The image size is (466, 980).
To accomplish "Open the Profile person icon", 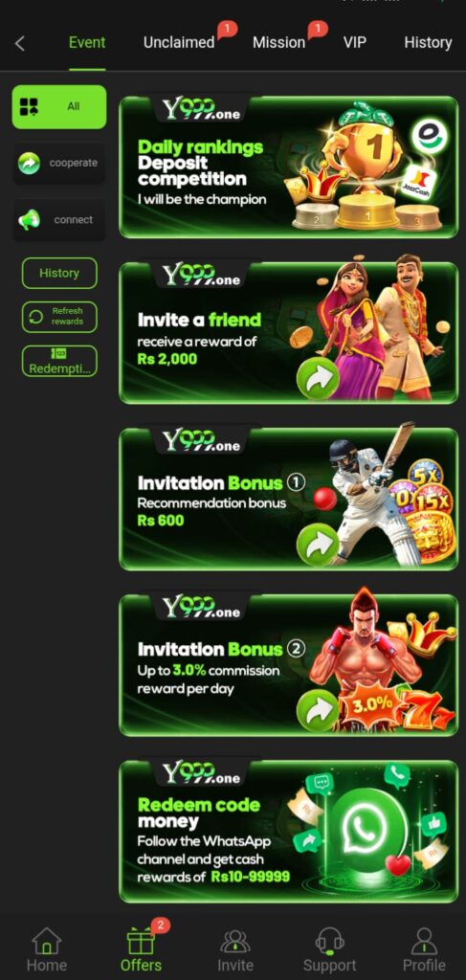I will (424, 942).
